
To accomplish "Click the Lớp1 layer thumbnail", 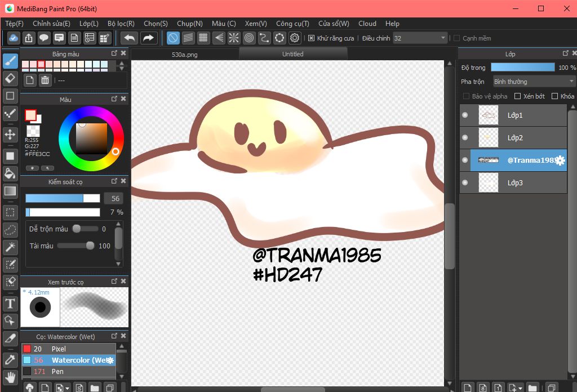I will pos(489,115).
